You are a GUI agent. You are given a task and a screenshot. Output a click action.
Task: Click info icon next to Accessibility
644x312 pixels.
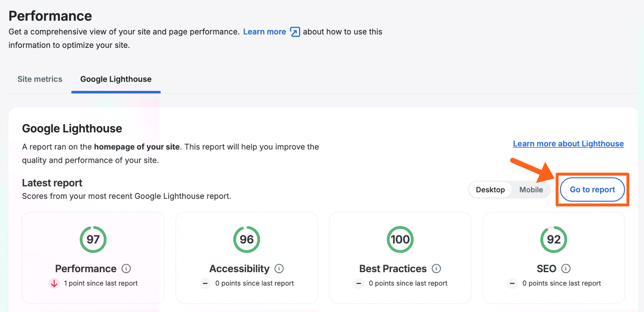point(279,268)
